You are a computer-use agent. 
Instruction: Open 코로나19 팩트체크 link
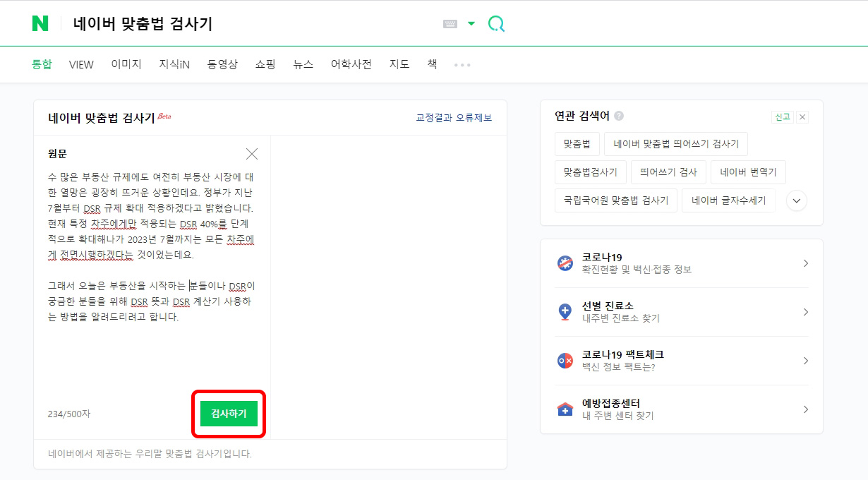click(623, 361)
